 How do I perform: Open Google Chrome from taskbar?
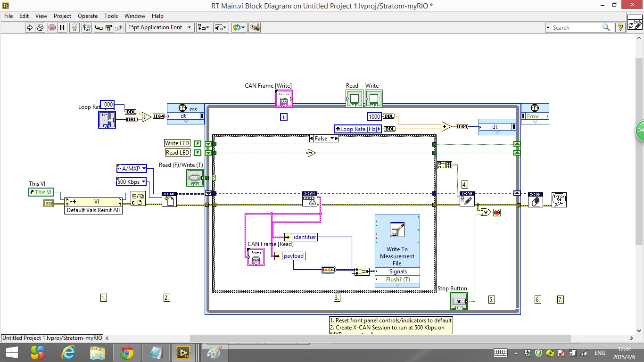(127, 353)
